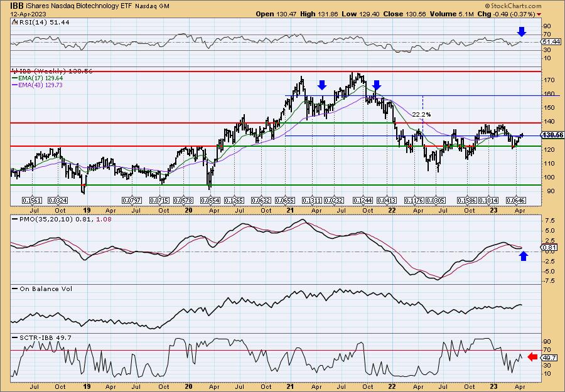Click the 22.2% decline annotation

(x=422, y=115)
